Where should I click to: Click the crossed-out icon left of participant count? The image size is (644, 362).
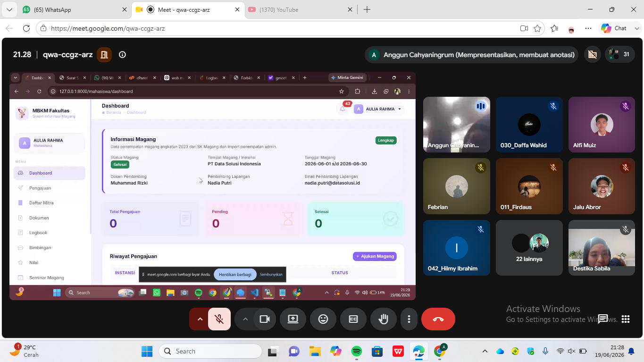click(592, 55)
